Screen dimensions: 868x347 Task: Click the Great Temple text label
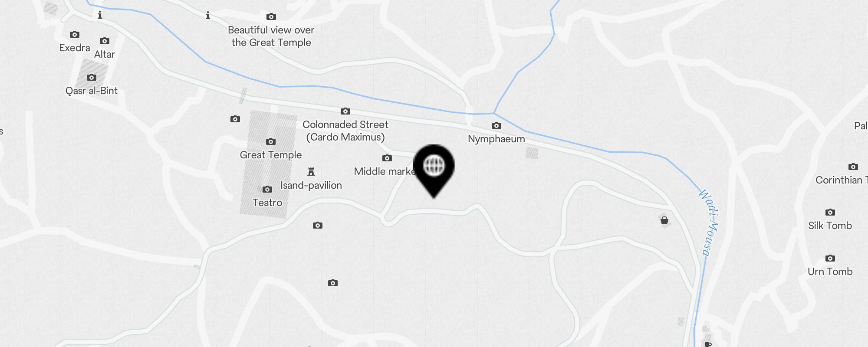pos(271,155)
